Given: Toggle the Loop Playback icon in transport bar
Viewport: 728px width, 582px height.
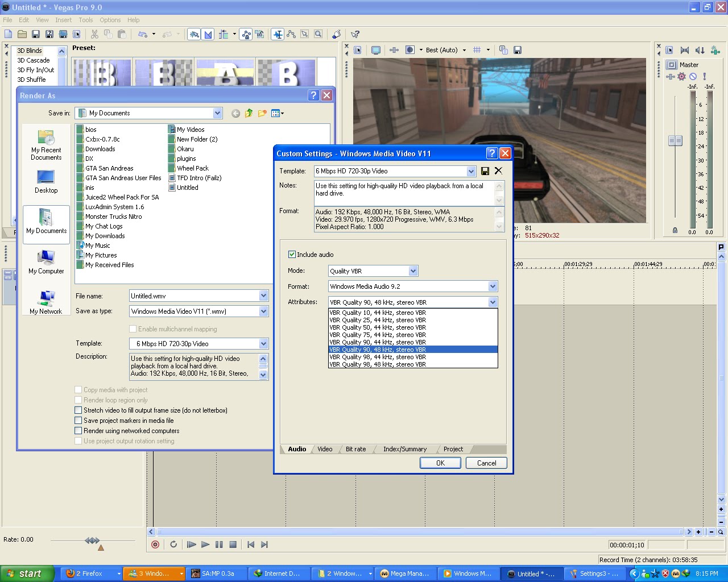Looking at the screenshot, I should [x=173, y=544].
